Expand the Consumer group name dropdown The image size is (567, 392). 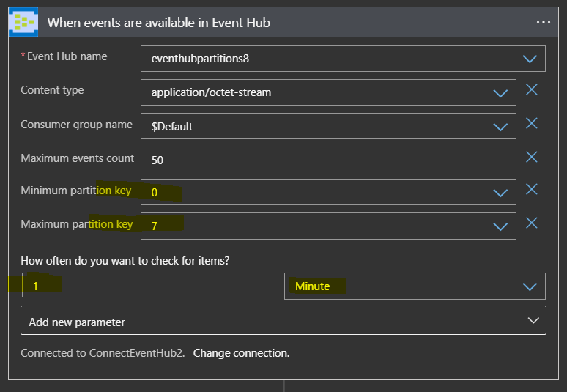point(500,127)
